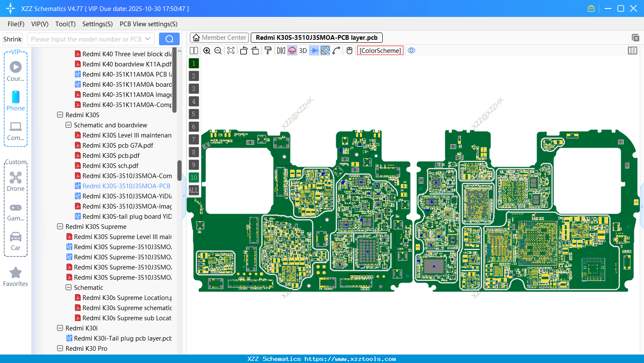Activate the mirror flip tool
Image resolution: width=644 pixels, height=363 pixels.
(280, 50)
